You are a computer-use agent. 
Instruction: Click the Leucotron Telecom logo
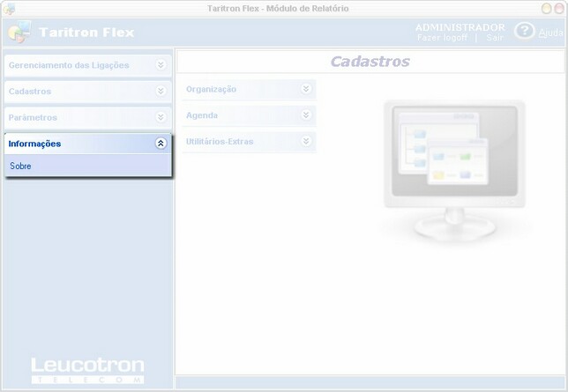pyautogui.click(x=87, y=370)
